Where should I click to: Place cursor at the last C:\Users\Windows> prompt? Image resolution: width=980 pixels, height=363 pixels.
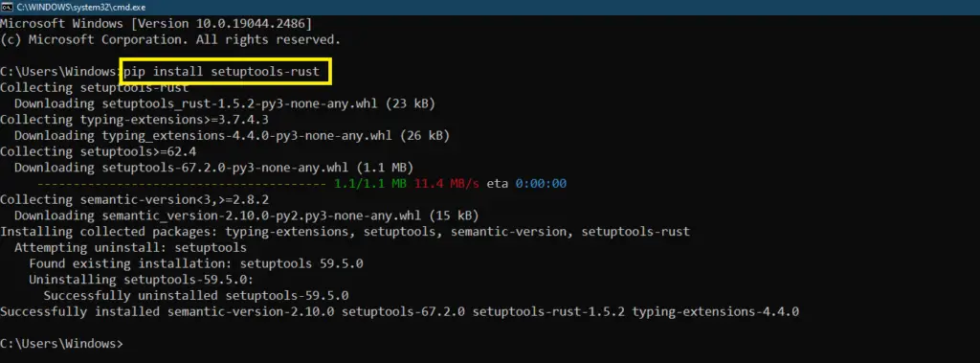62,344
